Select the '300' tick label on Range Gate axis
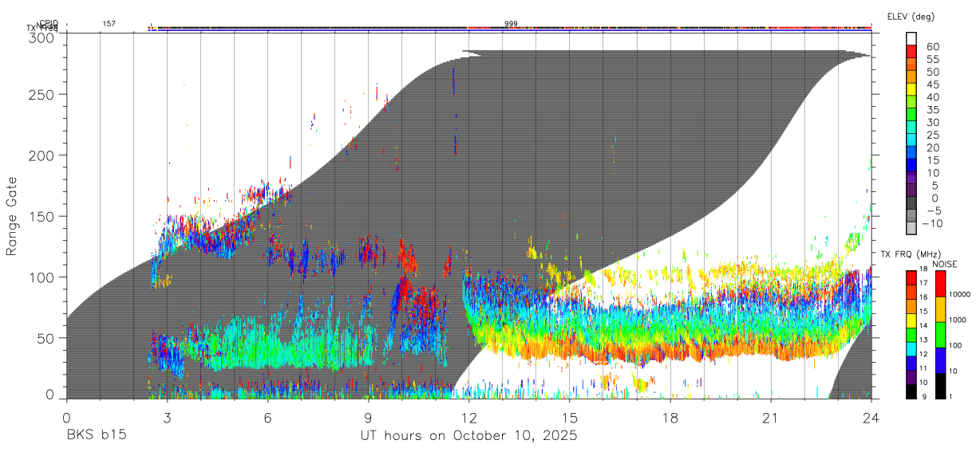980x452 pixels. [x=41, y=37]
